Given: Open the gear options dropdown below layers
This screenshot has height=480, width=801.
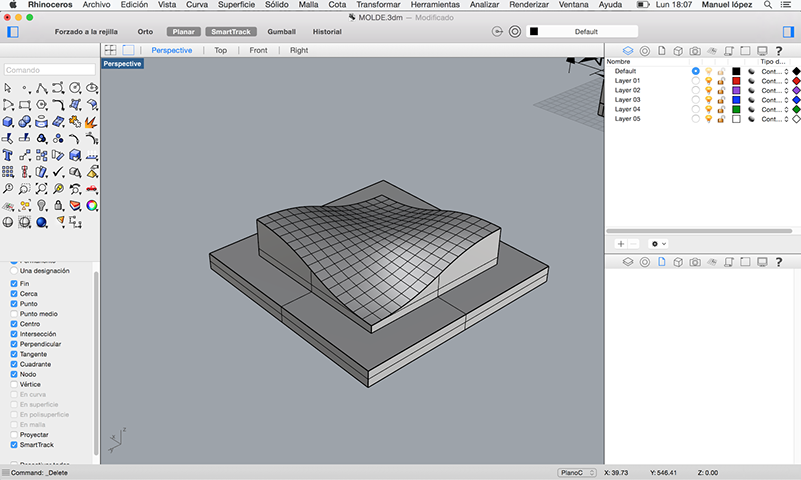Looking at the screenshot, I should (658, 244).
